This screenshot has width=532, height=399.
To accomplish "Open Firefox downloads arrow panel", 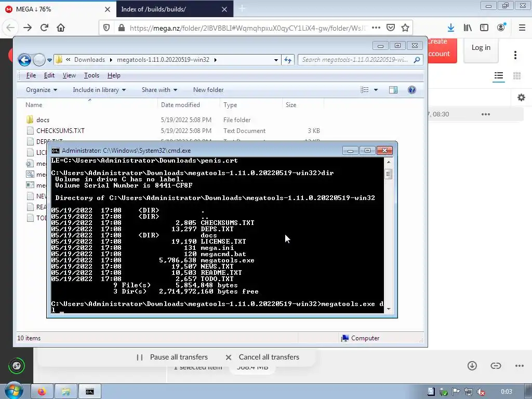I will point(451,28).
